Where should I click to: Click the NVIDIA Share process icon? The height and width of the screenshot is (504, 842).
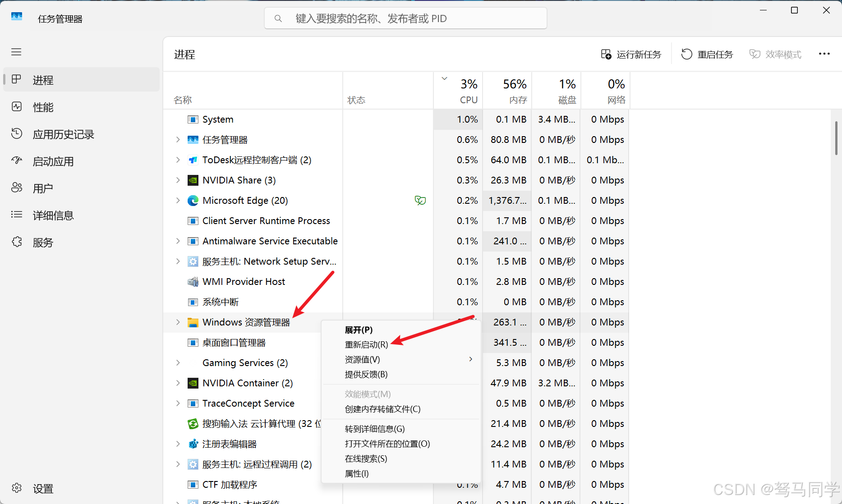click(193, 180)
